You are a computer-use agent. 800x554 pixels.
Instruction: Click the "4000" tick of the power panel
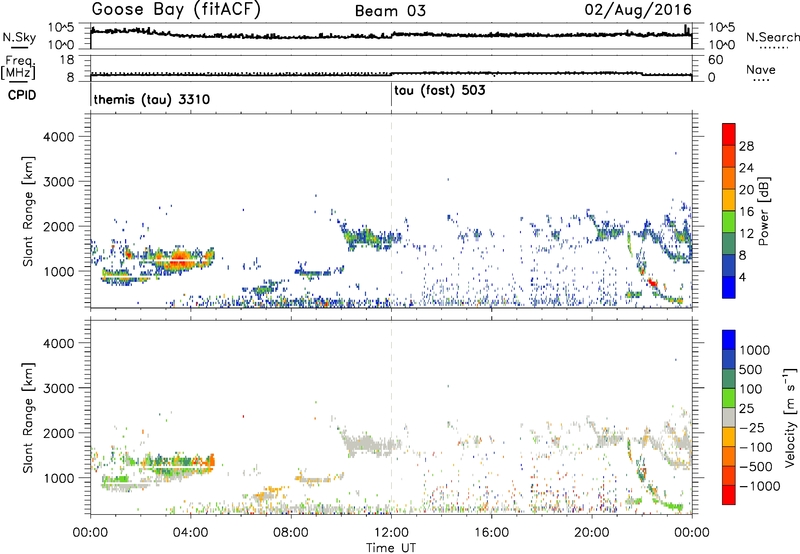(x=58, y=137)
